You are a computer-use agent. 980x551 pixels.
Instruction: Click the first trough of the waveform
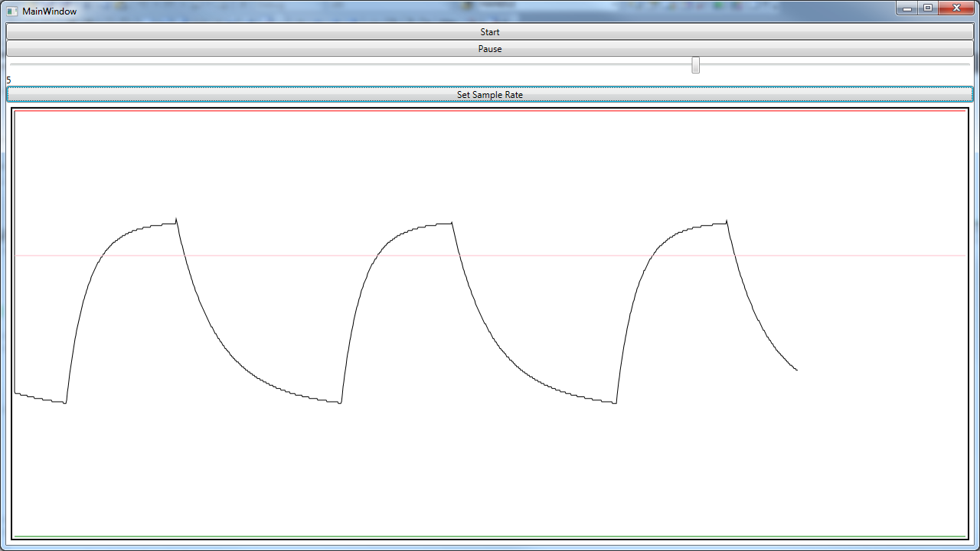[65, 403]
